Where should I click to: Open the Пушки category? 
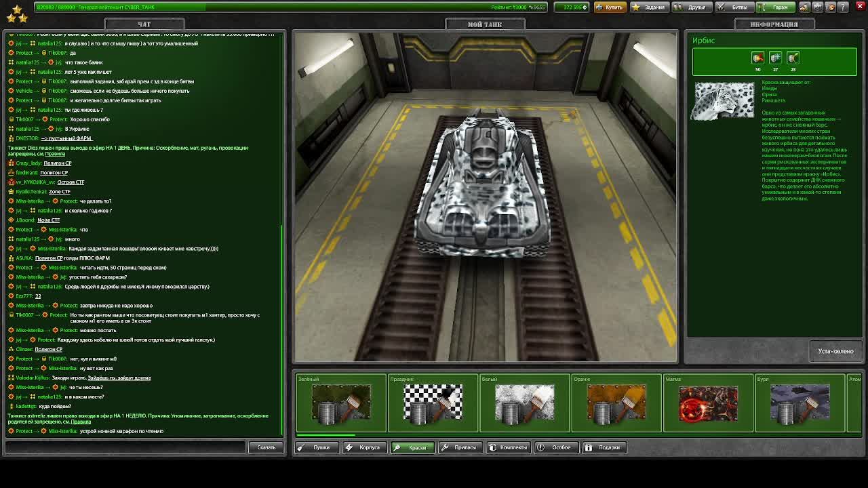point(316,447)
